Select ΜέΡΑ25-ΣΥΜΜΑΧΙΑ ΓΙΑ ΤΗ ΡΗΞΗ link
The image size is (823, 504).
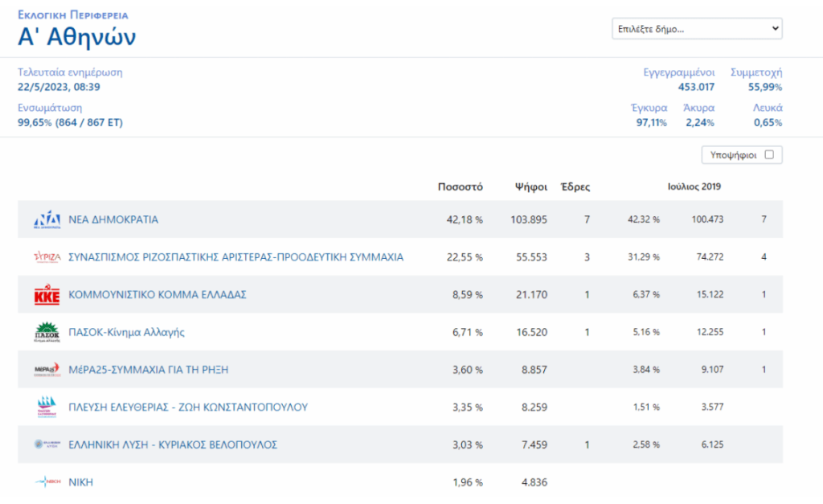click(149, 370)
